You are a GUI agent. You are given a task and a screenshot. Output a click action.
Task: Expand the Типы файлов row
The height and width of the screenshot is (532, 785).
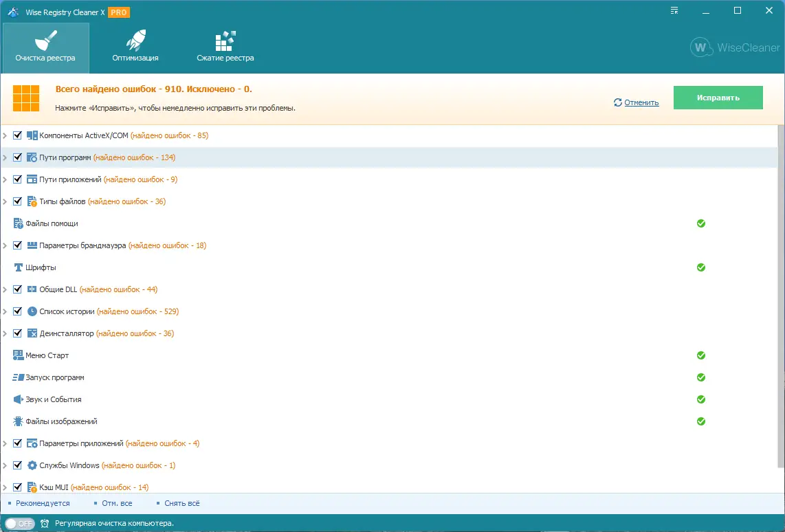point(5,201)
